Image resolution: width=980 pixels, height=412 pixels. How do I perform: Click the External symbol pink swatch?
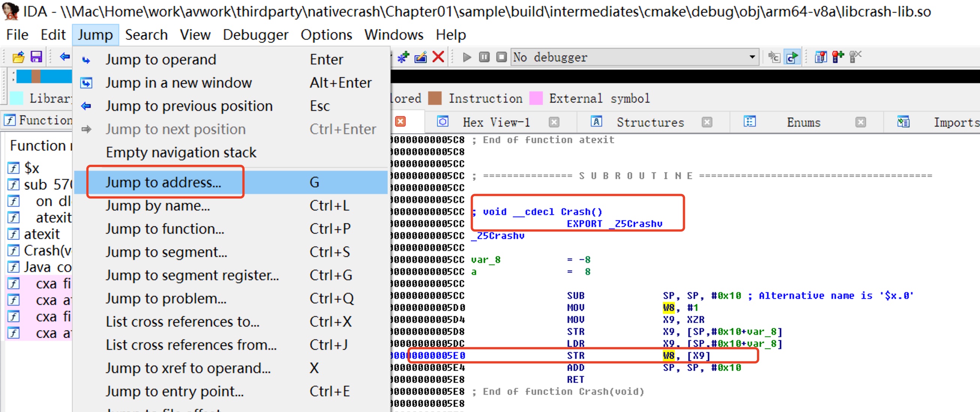536,99
